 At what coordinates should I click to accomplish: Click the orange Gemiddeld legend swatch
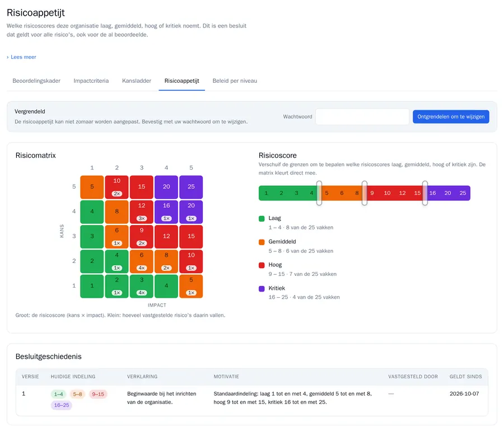(x=262, y=242)
